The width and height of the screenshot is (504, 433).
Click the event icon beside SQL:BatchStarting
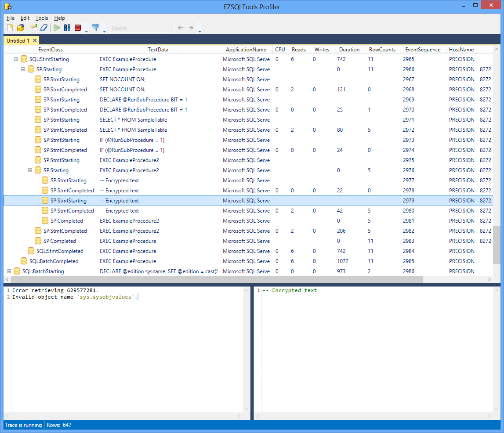tap(17, 271)
